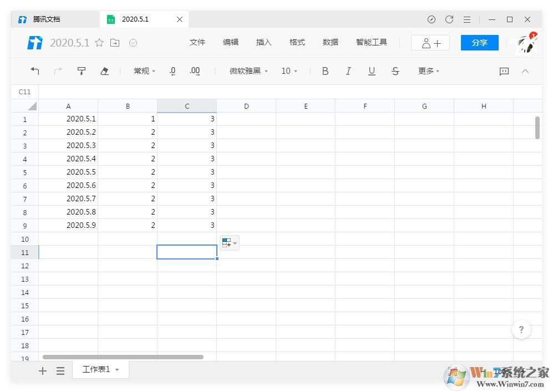The image size is (553, 392).
Task: Expand the 更多 toolbar dropdown
Action: click(x=428, y=71)
